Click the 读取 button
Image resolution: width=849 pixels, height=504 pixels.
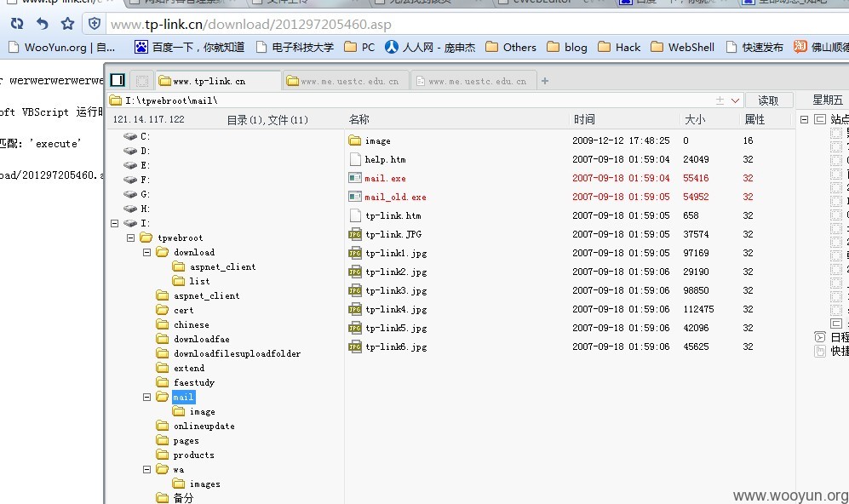click(x=768, y=100)
